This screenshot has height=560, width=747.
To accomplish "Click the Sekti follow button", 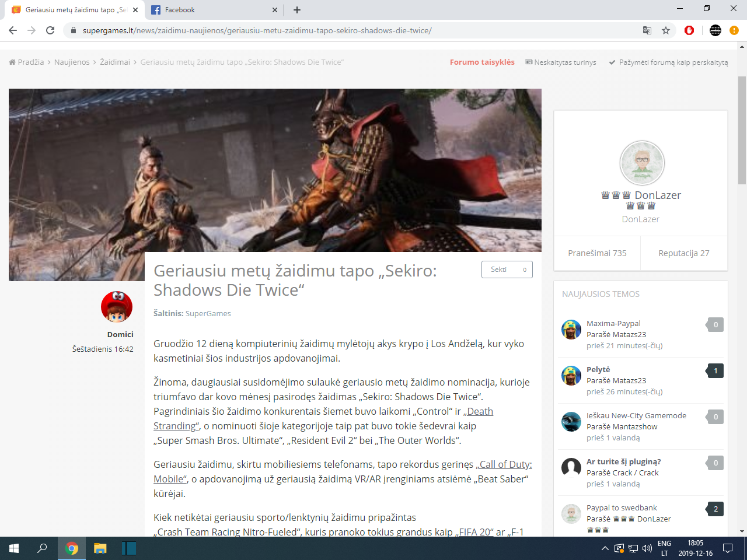I will coord(507,269).
